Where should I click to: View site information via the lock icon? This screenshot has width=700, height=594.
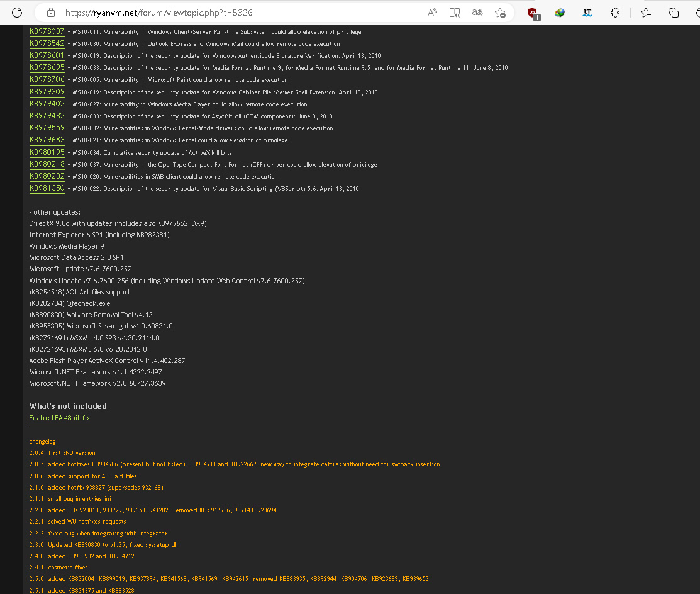point(51,13)
